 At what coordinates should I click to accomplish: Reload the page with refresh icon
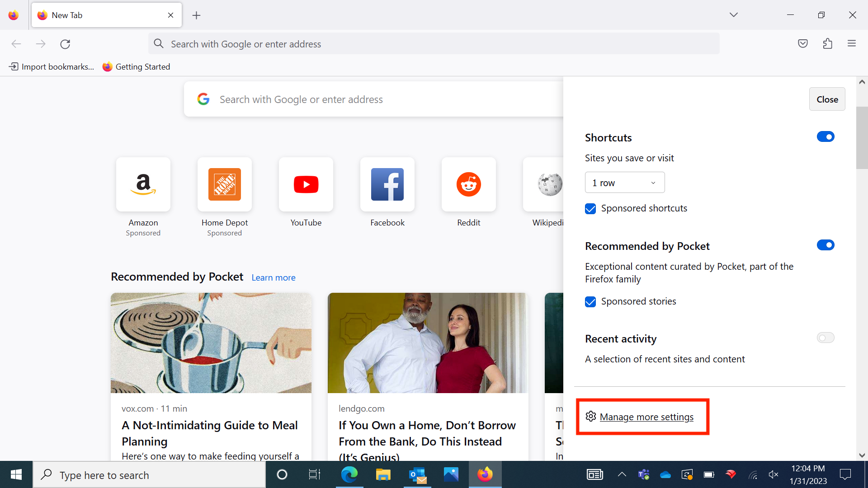tap(65, 44)
